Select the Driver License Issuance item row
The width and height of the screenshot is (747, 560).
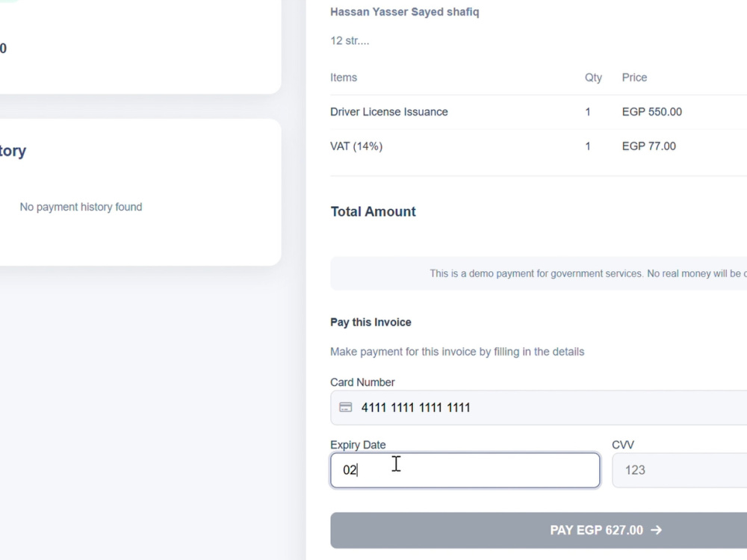pos(539,112)
